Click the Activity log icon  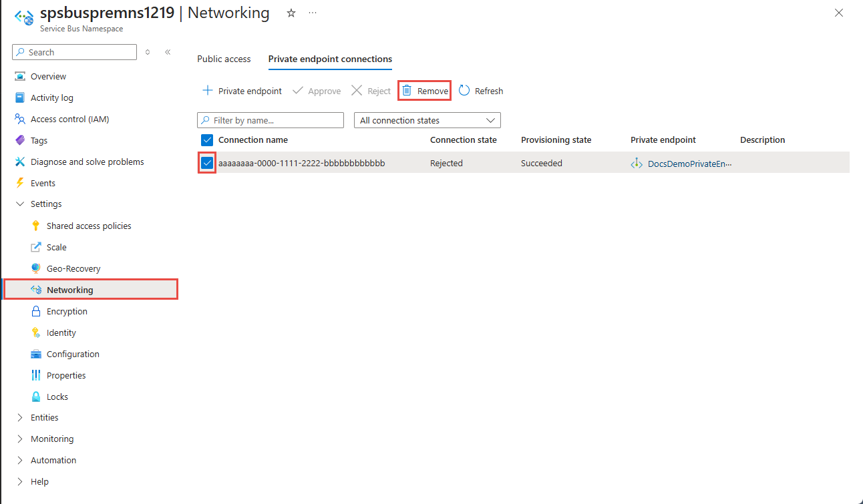(20, 97)
